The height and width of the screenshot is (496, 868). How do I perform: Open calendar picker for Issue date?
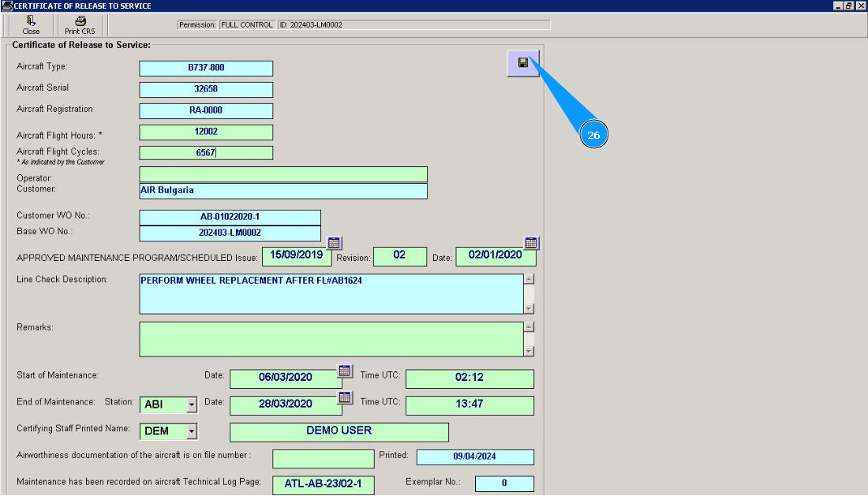pos(334,243)
